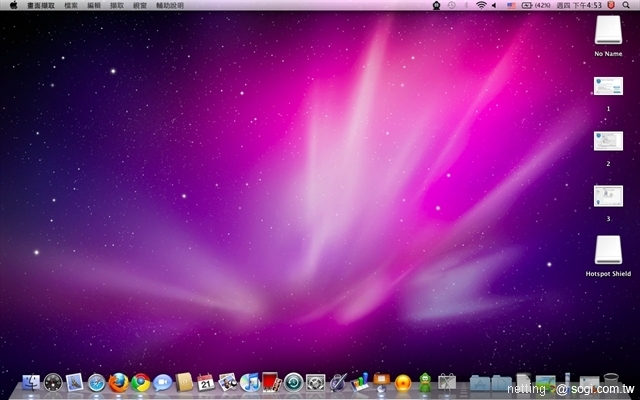
Task: Open the Wi-Fi status menu
Action: pyautogui.click(x=480, y=6)
